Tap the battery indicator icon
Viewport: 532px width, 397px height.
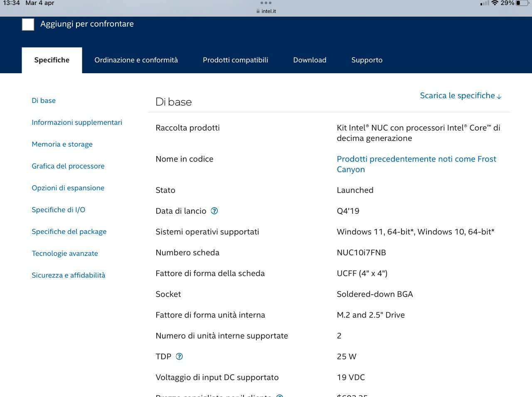[522, 3]
